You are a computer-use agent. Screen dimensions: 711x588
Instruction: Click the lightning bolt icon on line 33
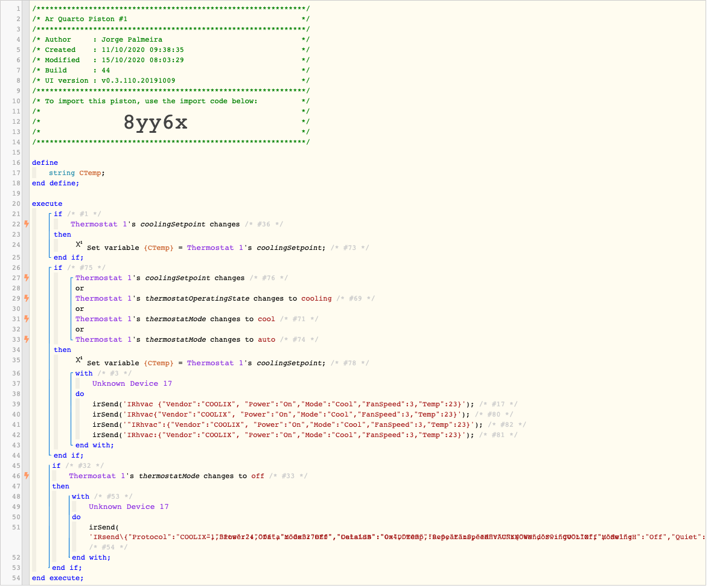click(27, 339)
